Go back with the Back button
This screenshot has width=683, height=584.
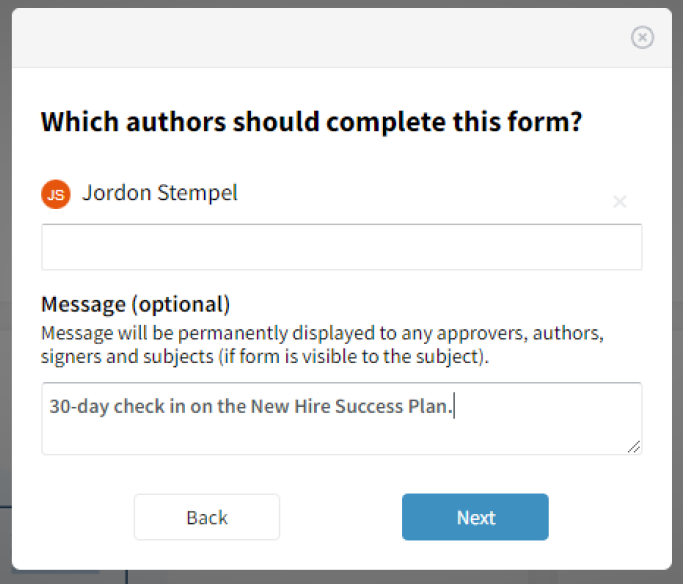click(x=207, y=517)
